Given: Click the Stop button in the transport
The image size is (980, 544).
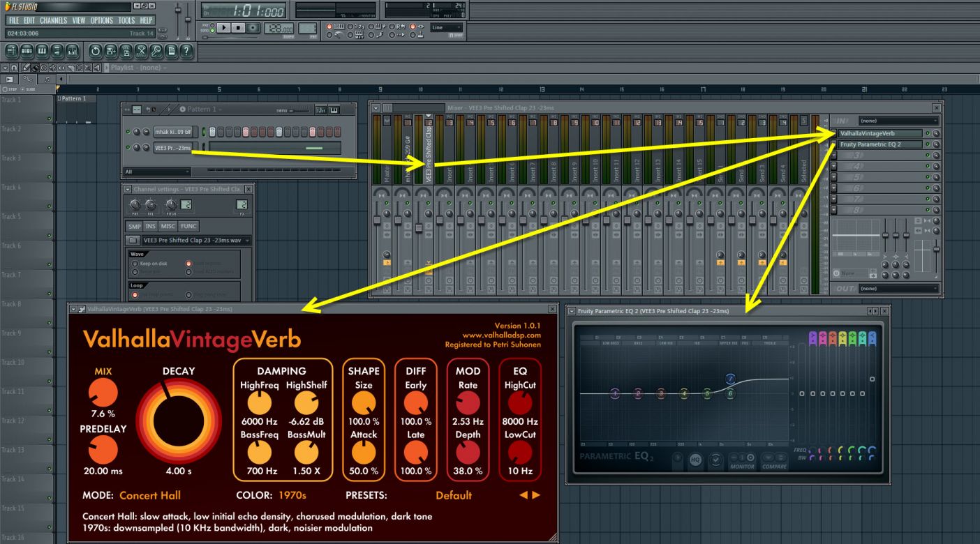Looking at the screenshot, I should (x=238, y=28).
